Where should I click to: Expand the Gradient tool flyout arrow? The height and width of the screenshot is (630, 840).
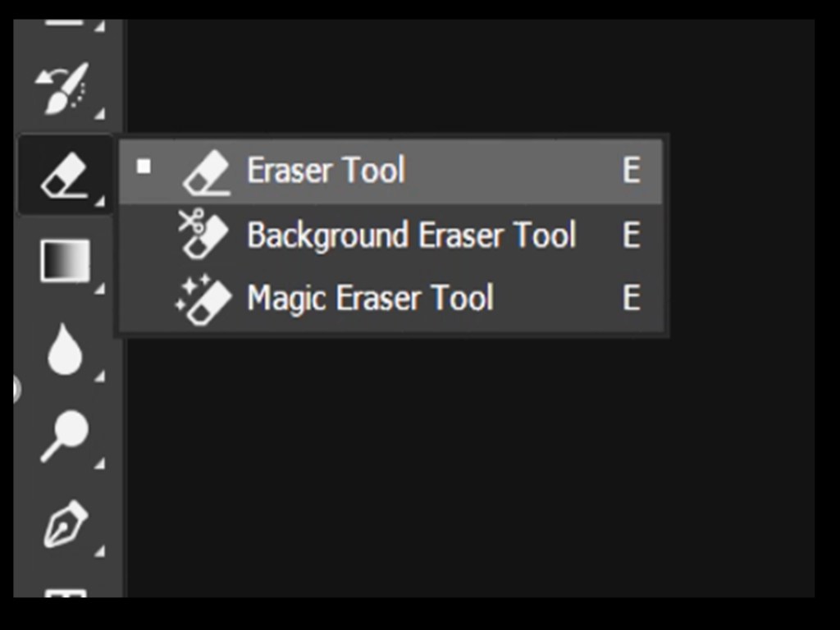(99, 288)
